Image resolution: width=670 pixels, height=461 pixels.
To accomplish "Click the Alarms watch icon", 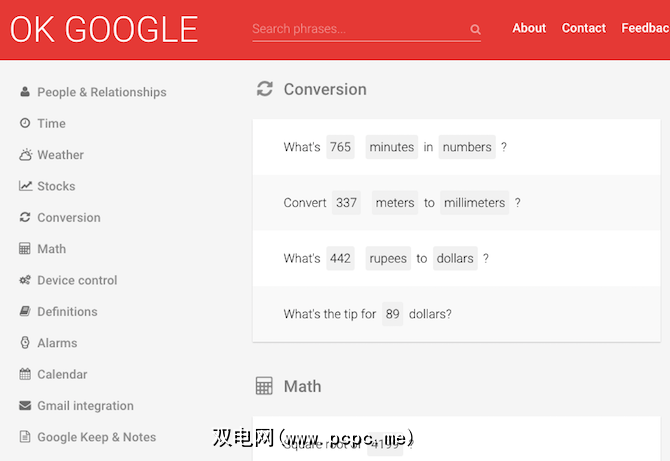I will point(25,343).
